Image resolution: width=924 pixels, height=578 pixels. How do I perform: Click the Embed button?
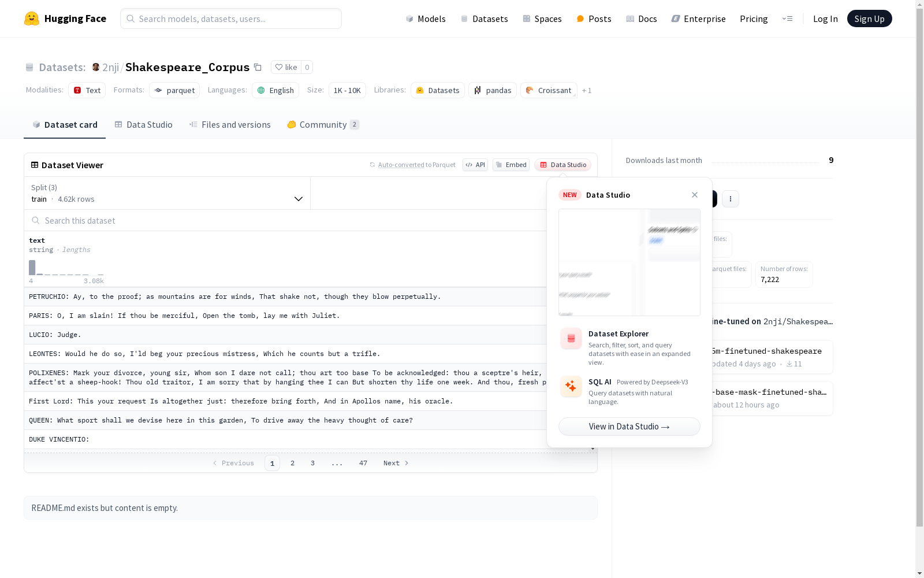[x=511, y=165]
